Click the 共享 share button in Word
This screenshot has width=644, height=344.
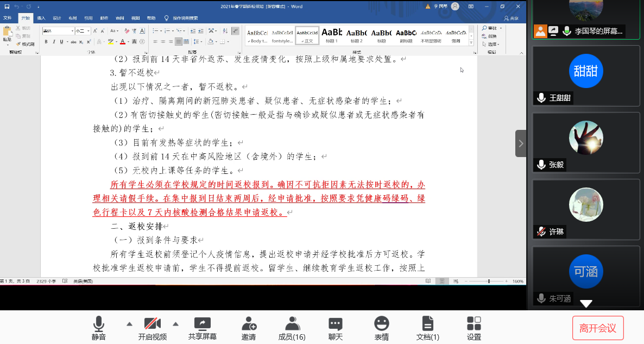pos(510,18)
